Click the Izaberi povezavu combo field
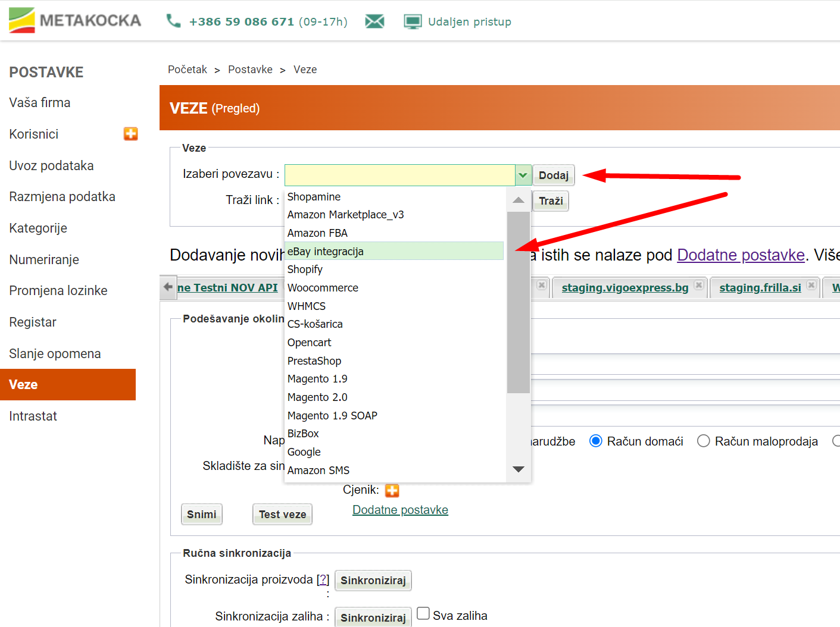This screenshot has height=627, width=840. [x=400, y=175]
